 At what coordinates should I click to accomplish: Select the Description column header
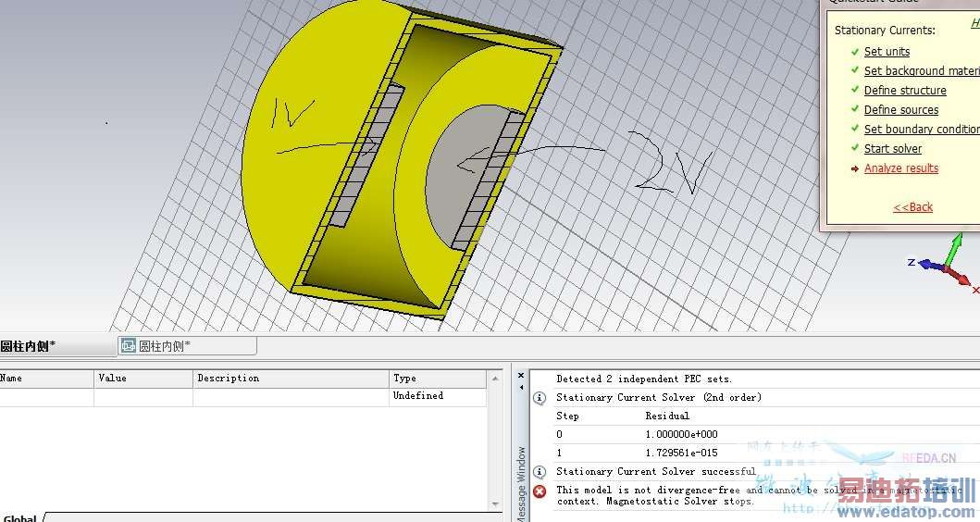(x=291, y=379)
